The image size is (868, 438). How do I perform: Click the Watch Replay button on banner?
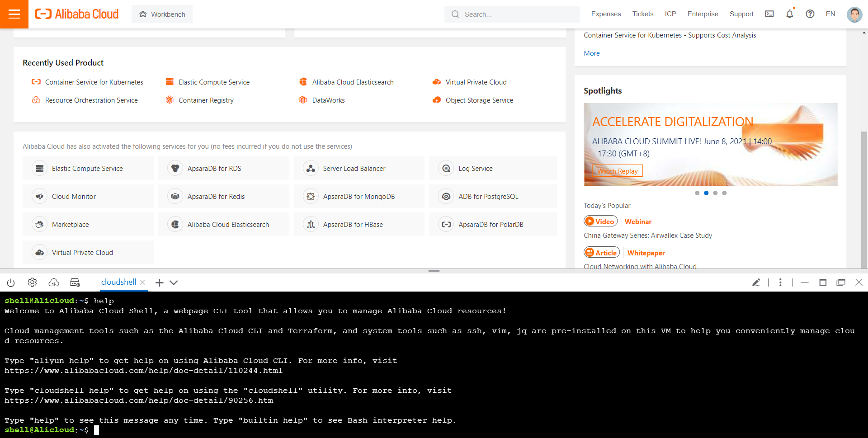(x=618, y=171)
